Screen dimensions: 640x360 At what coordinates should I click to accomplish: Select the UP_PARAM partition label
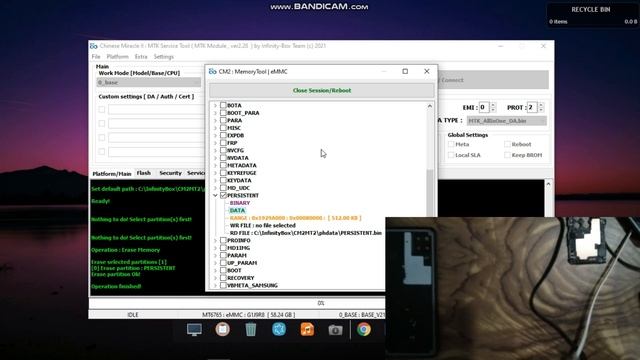click(x=242, y=263)
